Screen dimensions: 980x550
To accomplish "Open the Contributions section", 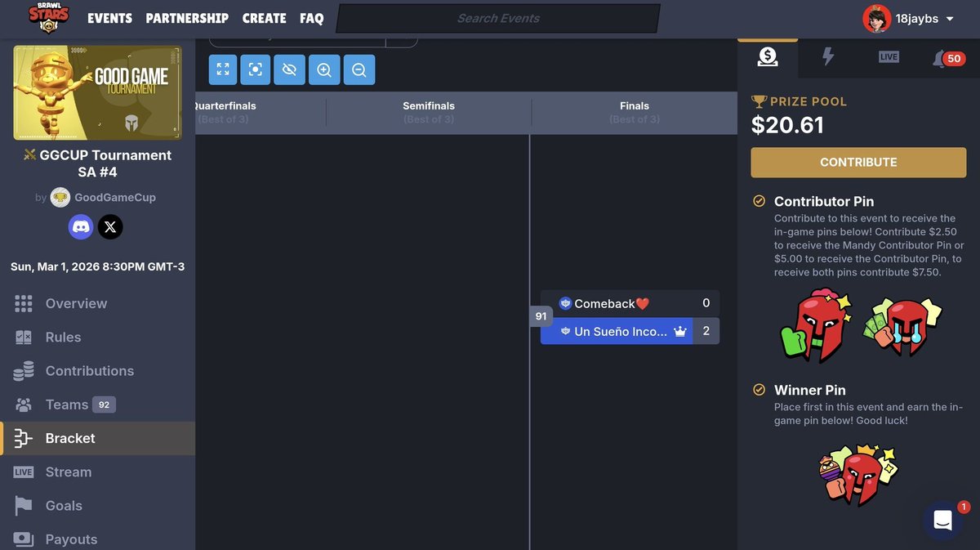I will (97, 370).
